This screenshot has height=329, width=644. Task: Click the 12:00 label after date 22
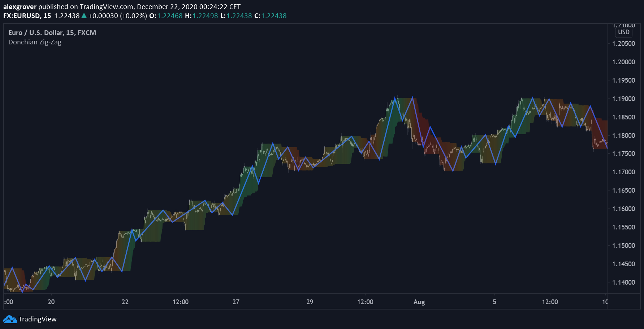pyautogui.click(x=181, y=302)
